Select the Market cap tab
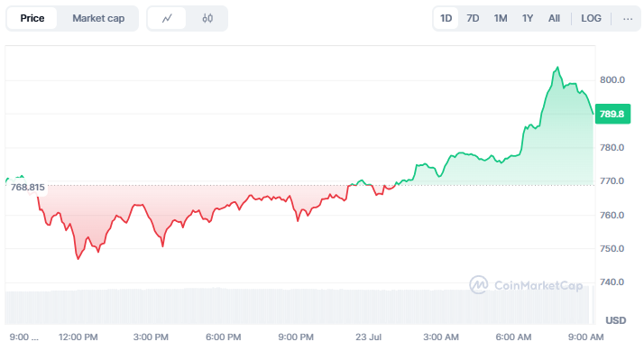 point(98,18)
